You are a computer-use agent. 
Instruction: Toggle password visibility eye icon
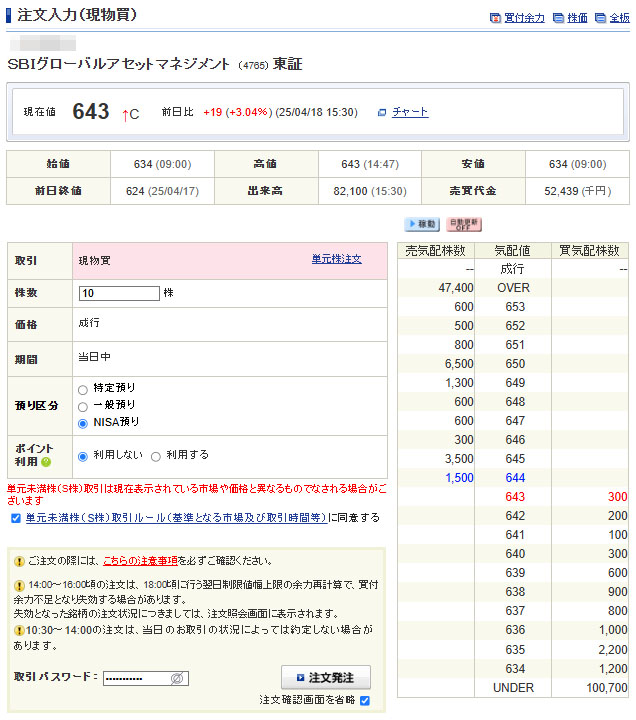pos(177,678)
